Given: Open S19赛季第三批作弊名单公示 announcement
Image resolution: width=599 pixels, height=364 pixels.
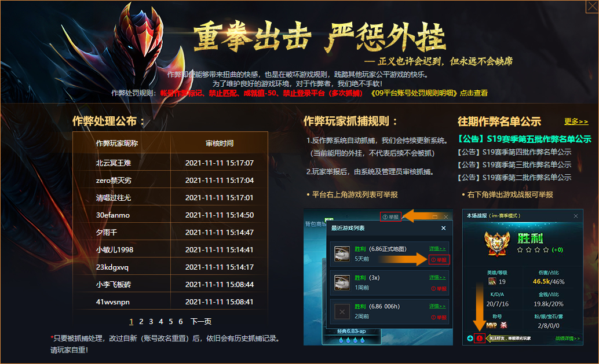Looking at the screenshot, I should coord(514,164).
